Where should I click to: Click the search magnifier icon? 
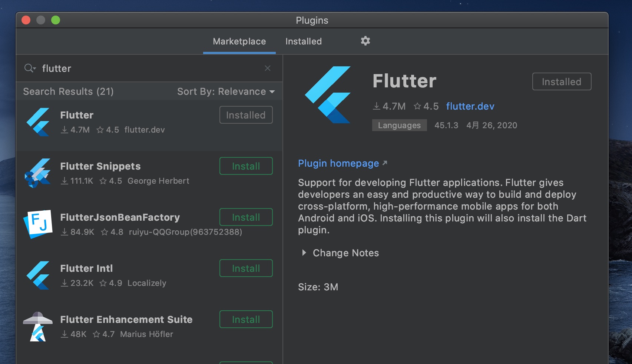[29, 68]
